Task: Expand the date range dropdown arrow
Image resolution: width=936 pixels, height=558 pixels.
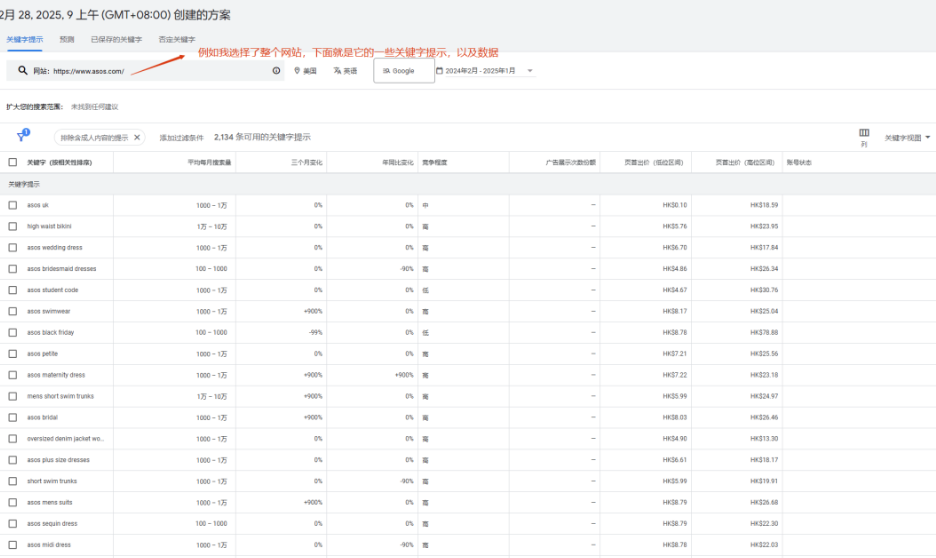Action: (x=530, y=71)
